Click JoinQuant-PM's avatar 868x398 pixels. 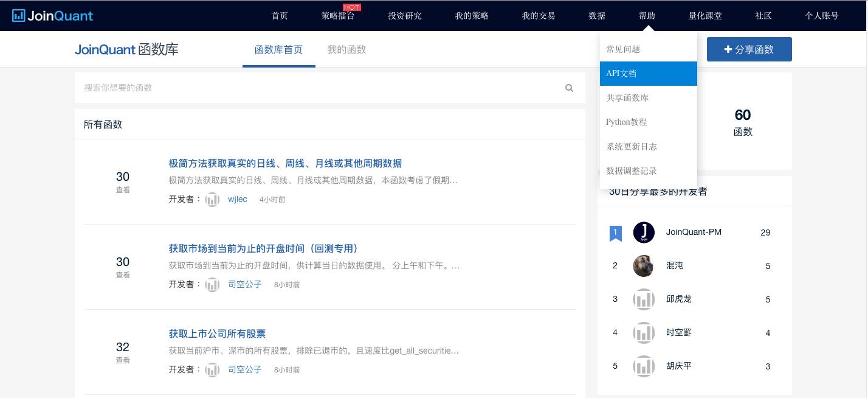click(644, 232)
